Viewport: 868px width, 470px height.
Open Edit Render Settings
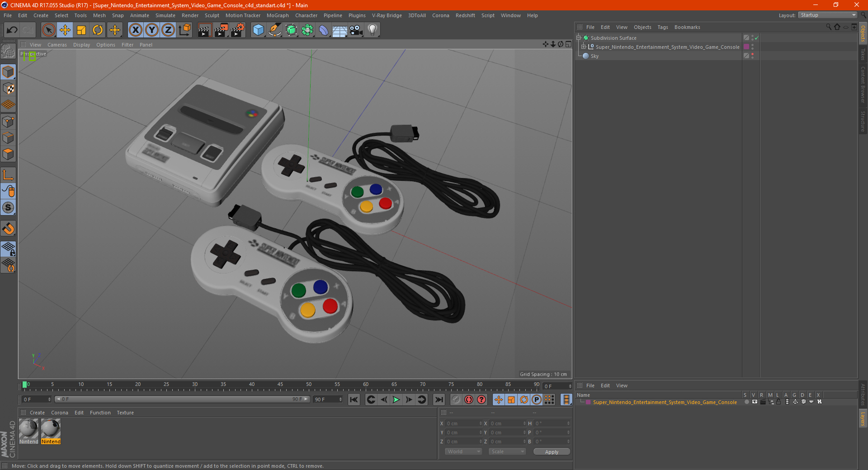(x=238, y=30)
